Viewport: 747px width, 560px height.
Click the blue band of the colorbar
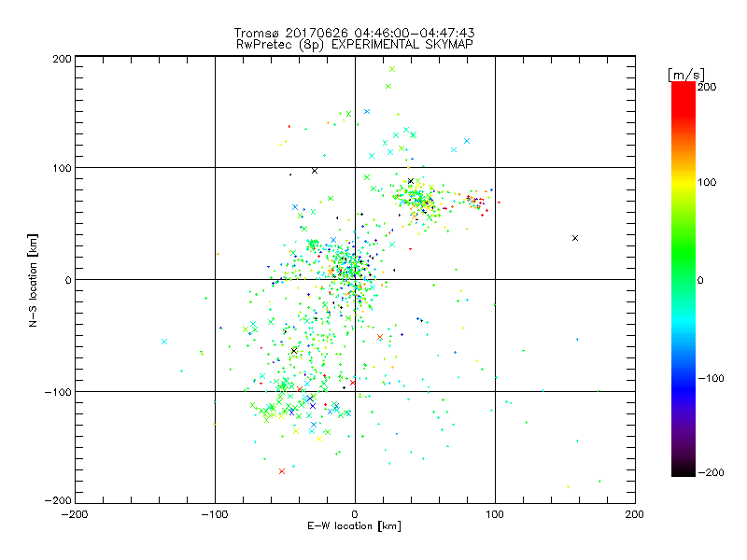point(684,388)
